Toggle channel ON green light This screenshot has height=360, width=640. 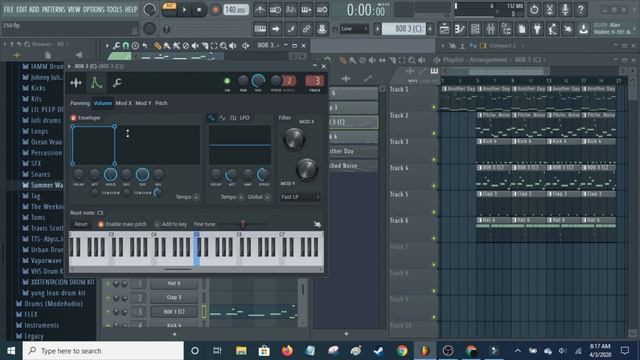click(227, 81)
